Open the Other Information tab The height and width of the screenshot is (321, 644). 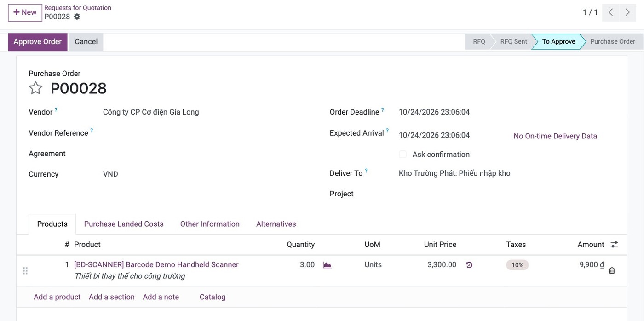(x=210, y=224)
